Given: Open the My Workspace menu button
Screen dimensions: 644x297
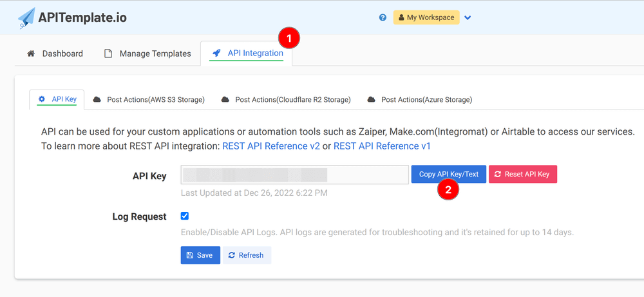Looking at the screenshot, I should pos(426,17).
